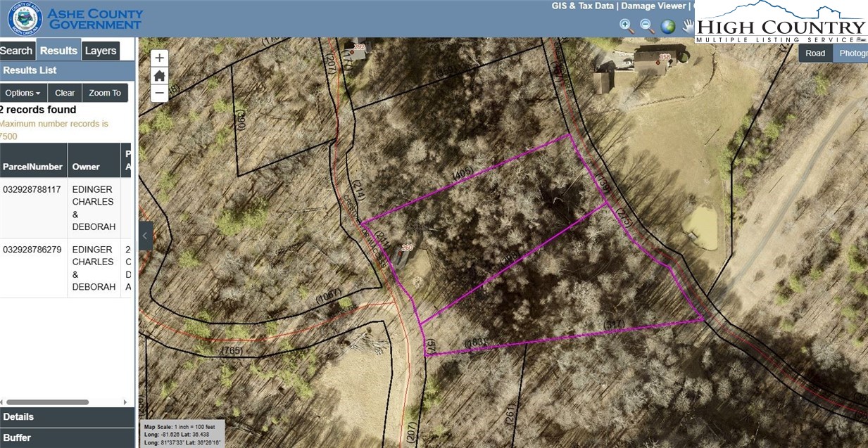Expand the Details section
This screenshot has height=448, width=868.
click(67, 417)
